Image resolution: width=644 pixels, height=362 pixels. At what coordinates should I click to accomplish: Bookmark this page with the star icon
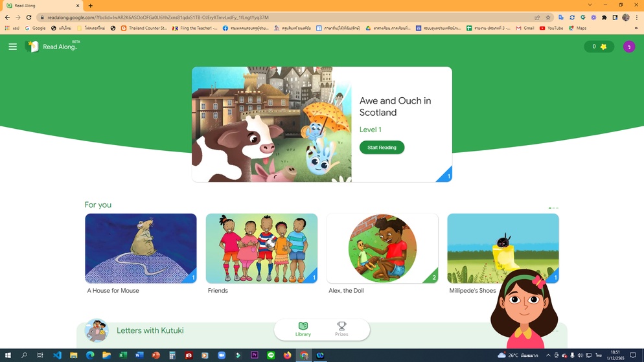[x=548, y=17]
